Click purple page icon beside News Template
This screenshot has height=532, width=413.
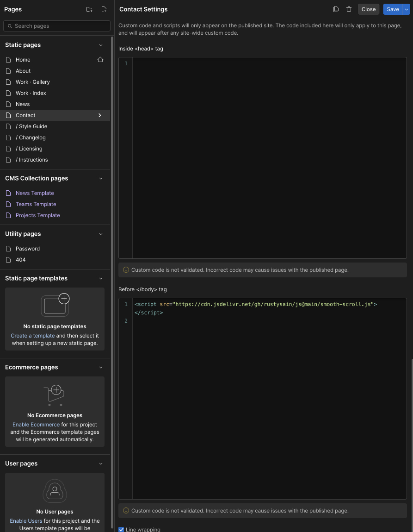[8, 193]
